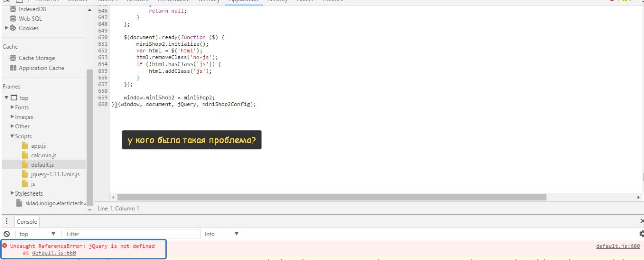
Task: Click the Line 1, Column 1 status text
Action: click(118, 208)
